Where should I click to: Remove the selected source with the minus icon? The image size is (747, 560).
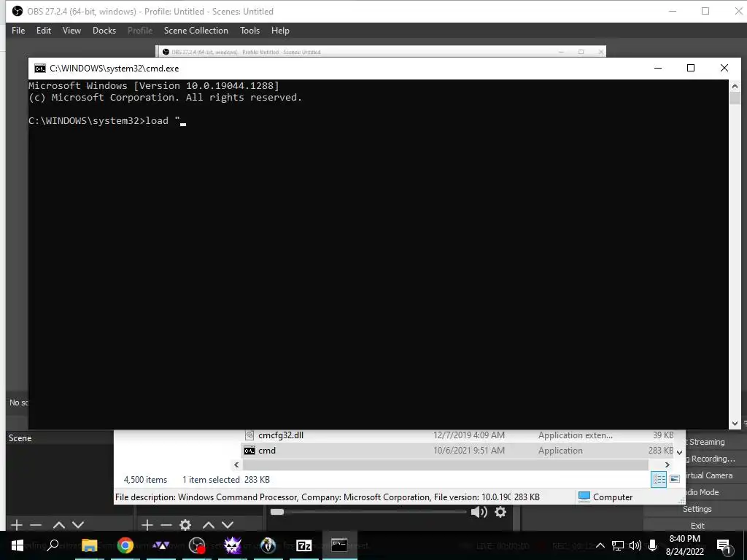click(x=166, y=525)
